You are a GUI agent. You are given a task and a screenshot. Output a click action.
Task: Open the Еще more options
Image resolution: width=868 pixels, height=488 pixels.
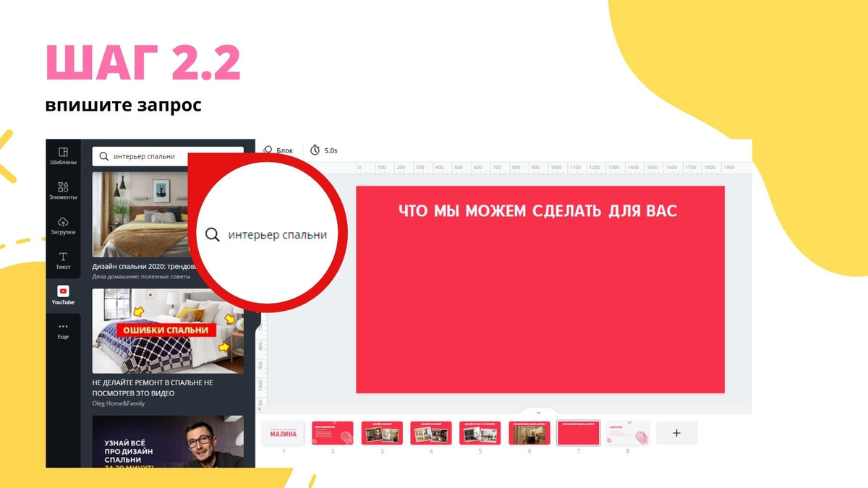point(63,331)
